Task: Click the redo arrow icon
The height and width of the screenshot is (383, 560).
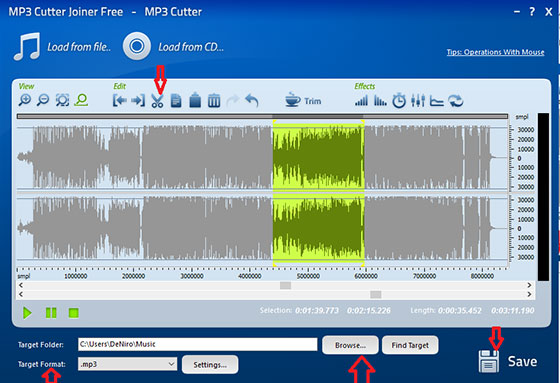Action: click(x=232, y=101)
